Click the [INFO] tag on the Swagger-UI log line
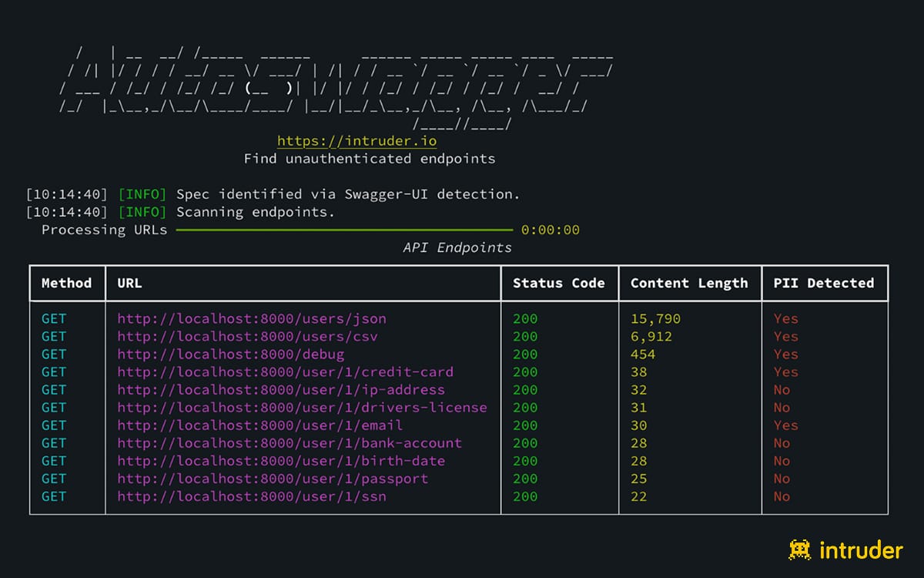The height and width of the screenshot is (578, 924). point(142,194)
